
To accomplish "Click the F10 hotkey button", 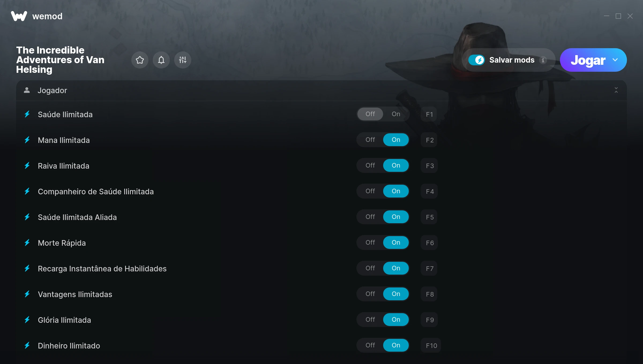I will pyautogui.click(x=431, y=346).
